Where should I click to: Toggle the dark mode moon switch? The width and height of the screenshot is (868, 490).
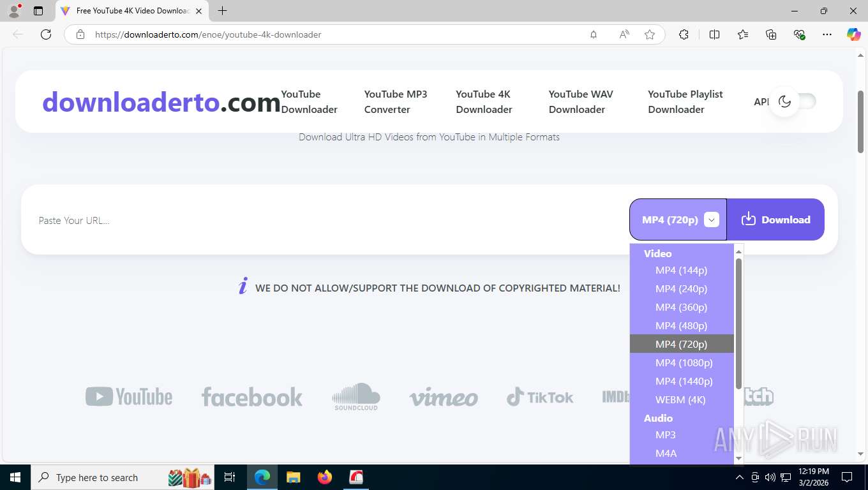[793, 101]
